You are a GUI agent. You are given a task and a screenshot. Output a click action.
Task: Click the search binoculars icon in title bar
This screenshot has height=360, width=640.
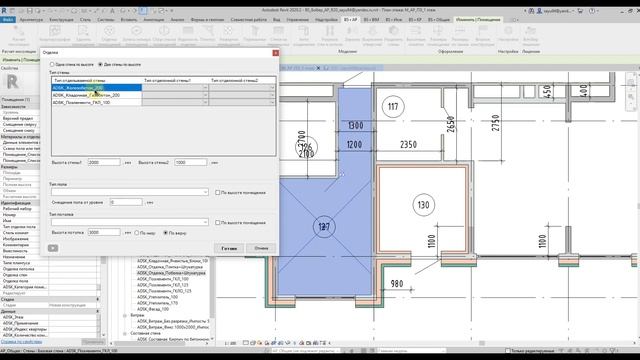pyautogui.click(x=531, y=11)
